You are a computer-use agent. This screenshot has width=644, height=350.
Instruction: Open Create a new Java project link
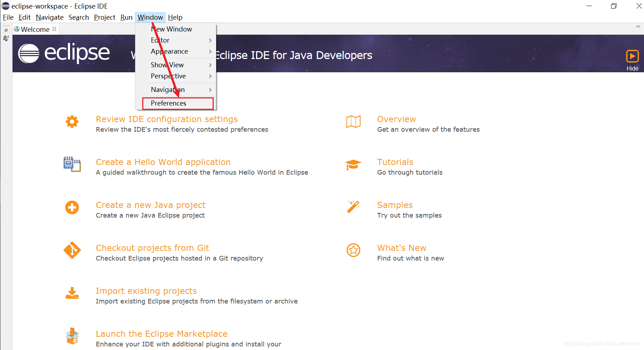point(150,205)
